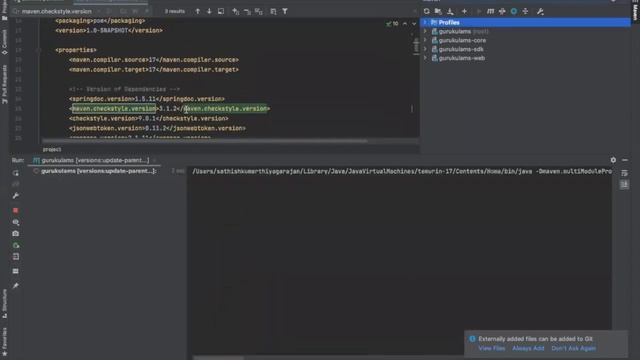Open Structure side tool window
This screenshot has width=640, height=360.
(4, 303)
